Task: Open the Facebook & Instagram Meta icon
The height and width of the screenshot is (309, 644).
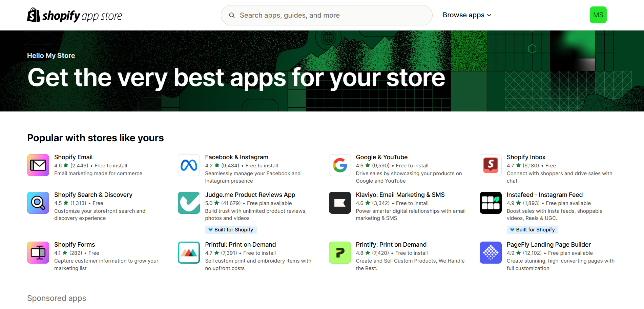Action: (189, 165)
